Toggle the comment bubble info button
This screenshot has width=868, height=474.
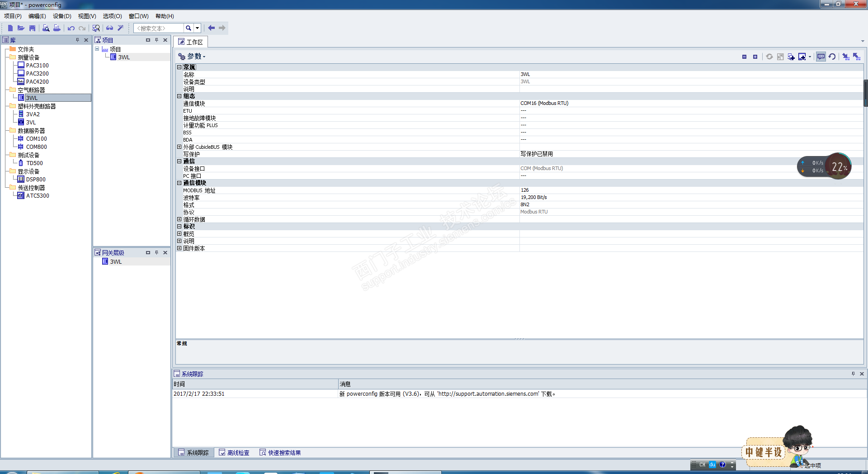point(821,57)
